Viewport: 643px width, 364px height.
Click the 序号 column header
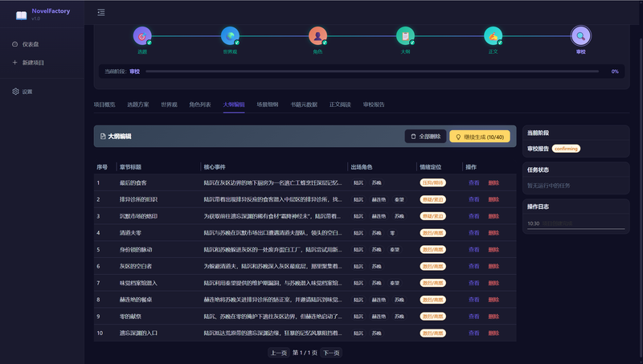pyautogui.click(x=102, y=167)
